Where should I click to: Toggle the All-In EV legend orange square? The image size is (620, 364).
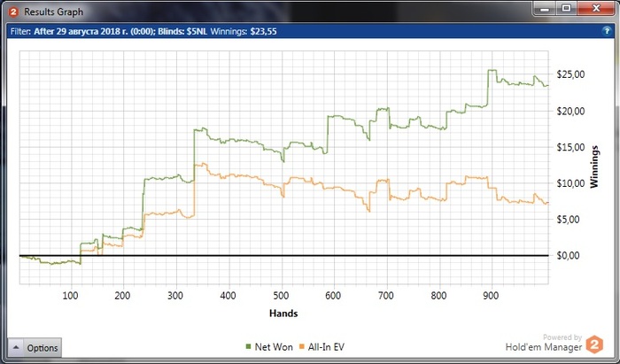(x=302, y=347)
